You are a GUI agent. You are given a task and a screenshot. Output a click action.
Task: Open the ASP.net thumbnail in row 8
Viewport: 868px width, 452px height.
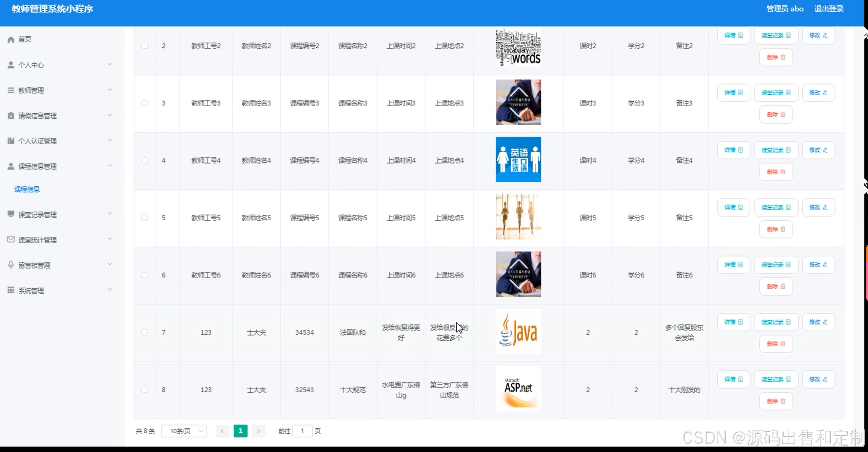518,389
